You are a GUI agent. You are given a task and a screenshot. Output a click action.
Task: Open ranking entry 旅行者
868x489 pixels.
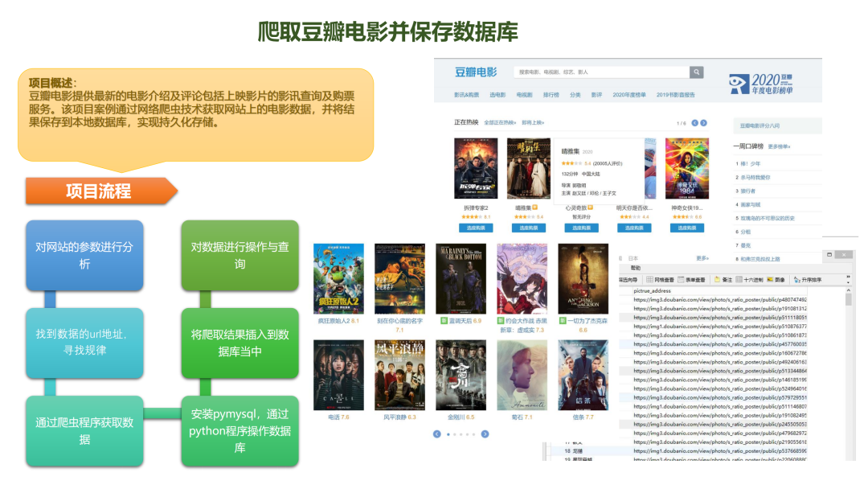[748, 191]
